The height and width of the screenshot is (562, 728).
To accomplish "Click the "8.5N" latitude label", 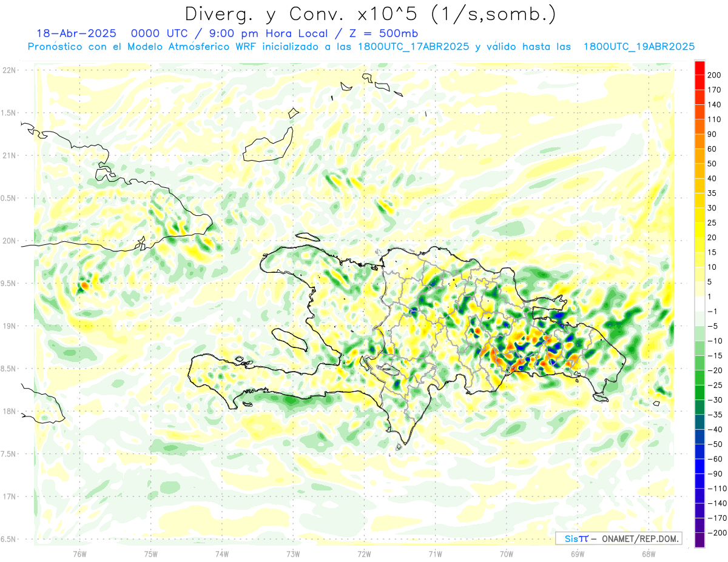I will click(x=9, y=369).
